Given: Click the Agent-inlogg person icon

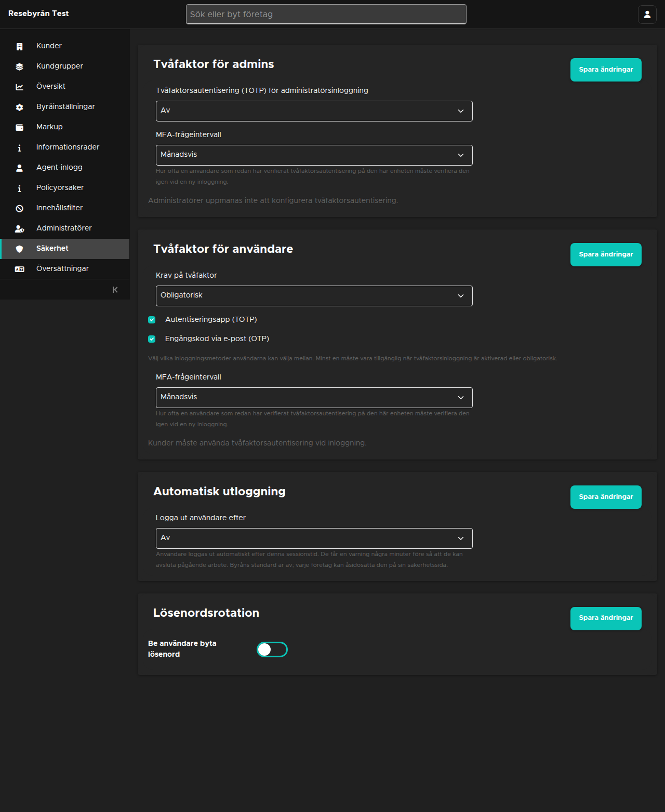Looking at the screenshot, I should 19,168.
